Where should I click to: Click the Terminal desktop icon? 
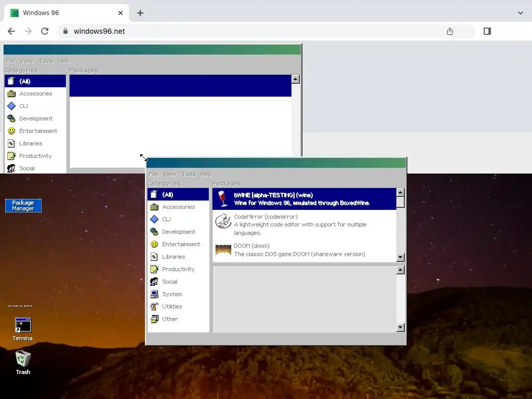click(x=23, y=325)
